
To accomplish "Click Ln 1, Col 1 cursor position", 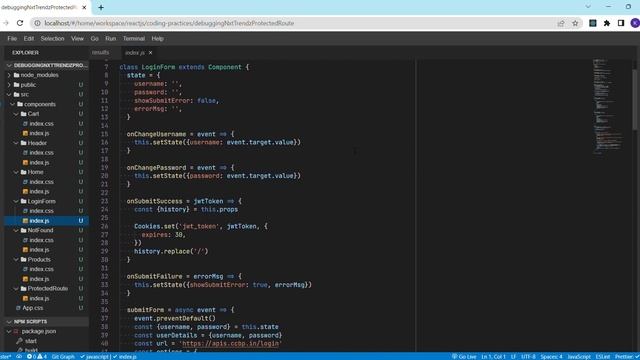I will pos(493,357).
